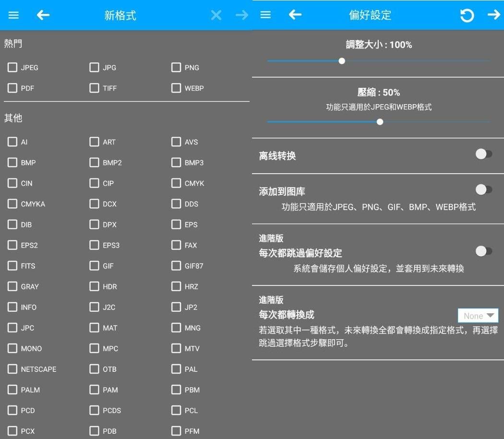Toggle 每次都跳過偏好設定 switch
Image resolution: width=504 pixels, height=439 pixels.
483,251
